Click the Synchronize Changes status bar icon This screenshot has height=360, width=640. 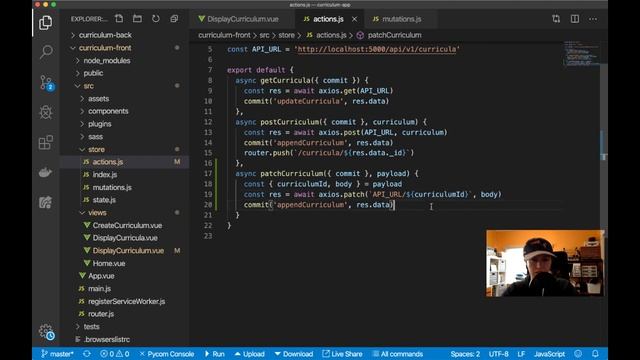[87, 354]
